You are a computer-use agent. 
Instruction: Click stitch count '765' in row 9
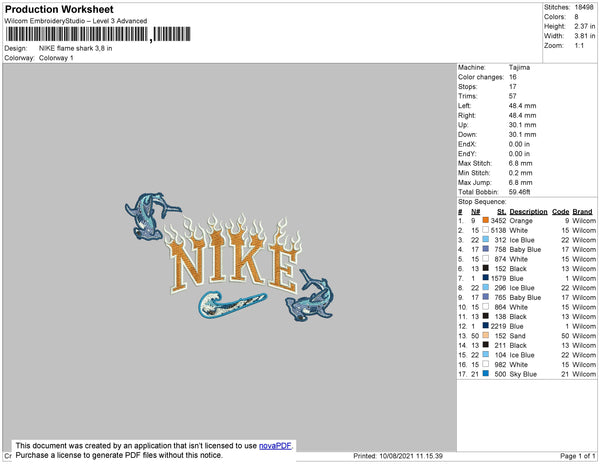pyautogui.click(x=501, y=297)
